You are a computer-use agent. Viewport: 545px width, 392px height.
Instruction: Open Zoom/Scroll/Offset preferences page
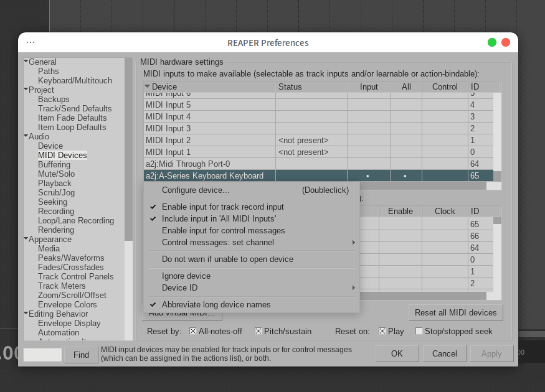[72, 296]
